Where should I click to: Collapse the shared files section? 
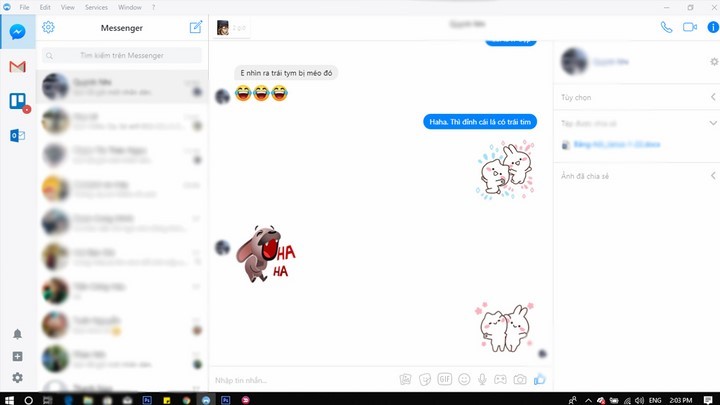coord(712,123)
